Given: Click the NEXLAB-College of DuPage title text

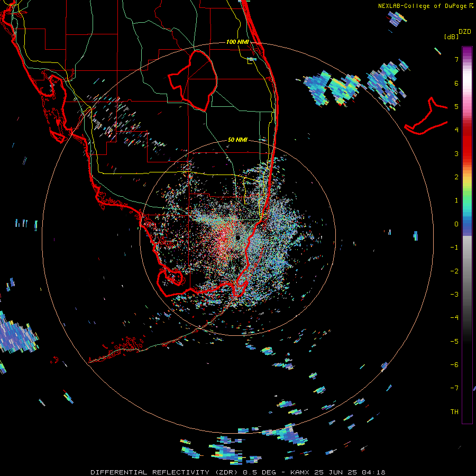Looking at the screenshot, I should click(x=422, y=6).
